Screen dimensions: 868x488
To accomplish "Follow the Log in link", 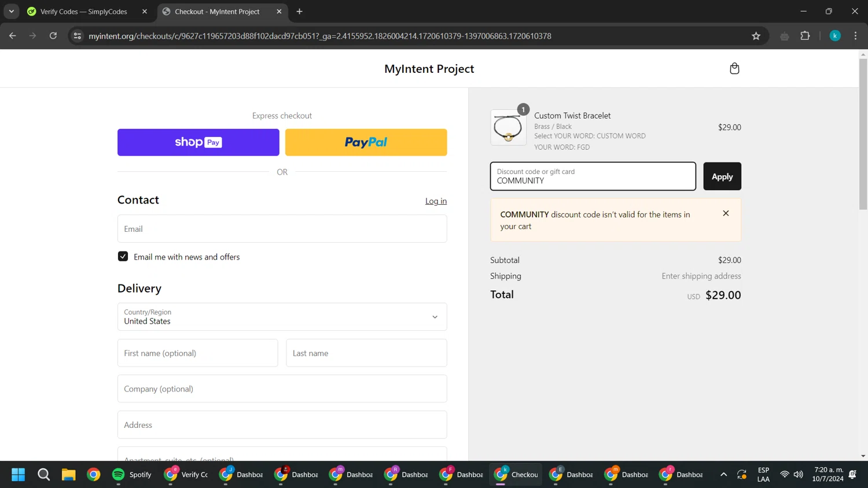I will [436, 201].
